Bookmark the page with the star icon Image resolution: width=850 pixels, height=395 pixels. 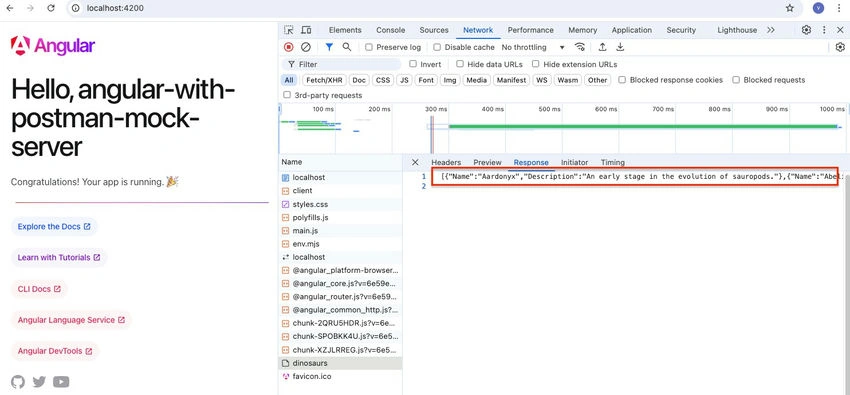[790, 8]
